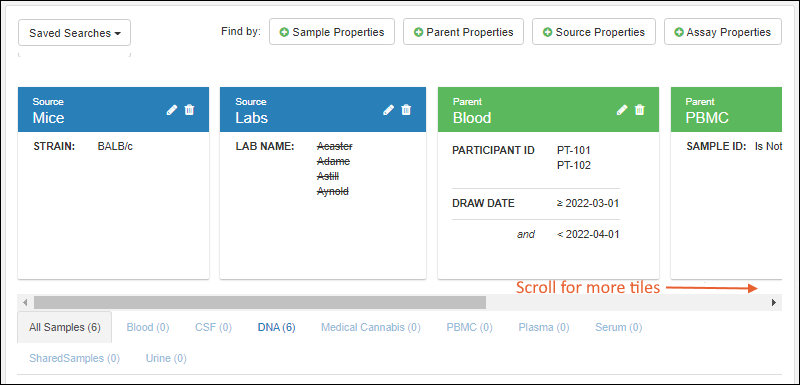Image resolution: width=800 pixels, height=385 pixels.
Task: Select the PBMC parent tile header
Action: pos(726,110)
